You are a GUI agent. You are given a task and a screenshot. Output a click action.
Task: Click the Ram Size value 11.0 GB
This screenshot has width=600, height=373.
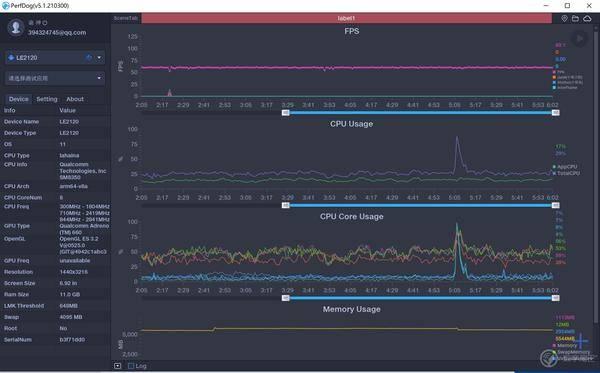pyautogui.click(x=70, y=295)
